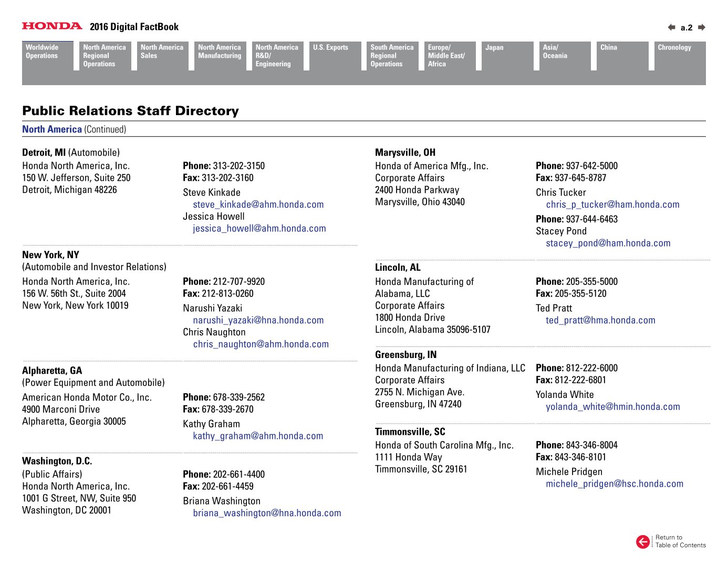Click the 2016 Digital FactBook title

134,27
